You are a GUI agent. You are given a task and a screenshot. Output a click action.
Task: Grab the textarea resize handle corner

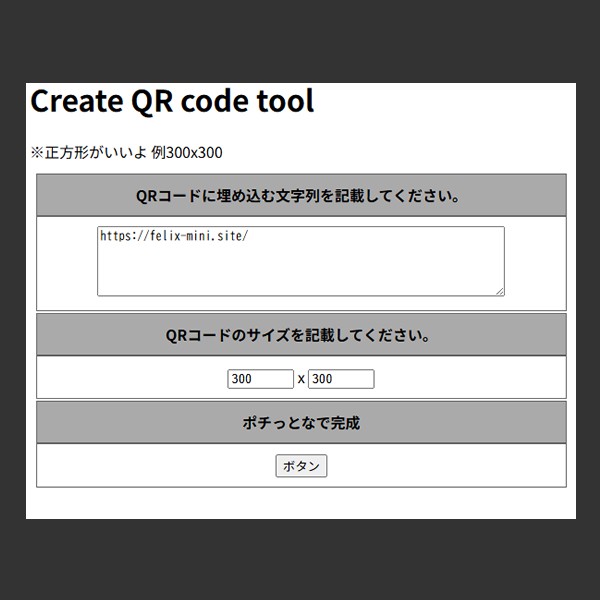[x=500, y=292]
